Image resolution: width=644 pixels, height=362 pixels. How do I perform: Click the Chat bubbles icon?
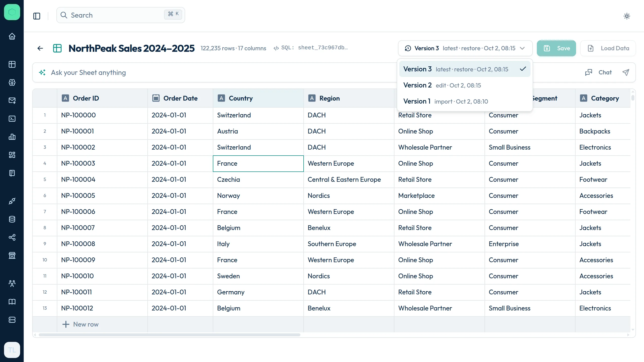(589, 72)
